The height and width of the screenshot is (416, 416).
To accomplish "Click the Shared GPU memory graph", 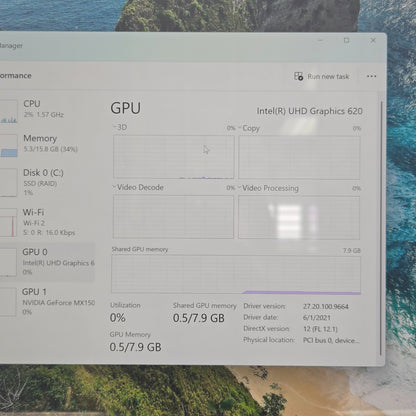I will click(236, 275).
